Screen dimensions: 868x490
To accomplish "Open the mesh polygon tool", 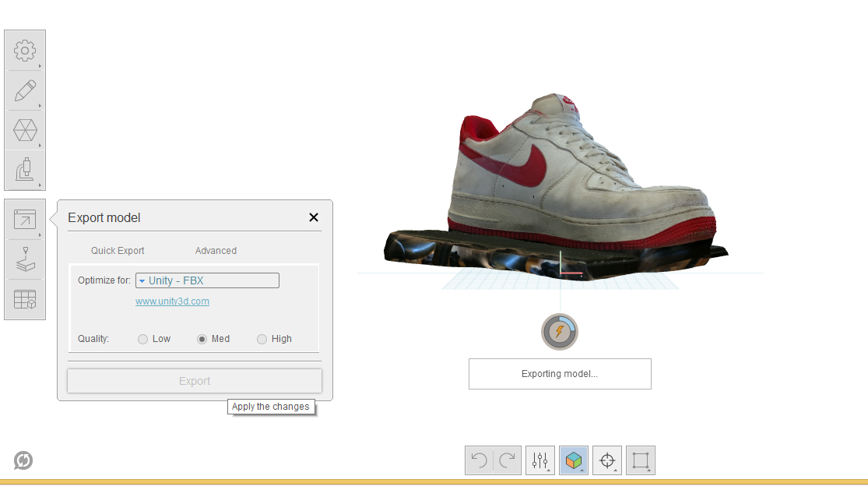I will coord(25,130).
